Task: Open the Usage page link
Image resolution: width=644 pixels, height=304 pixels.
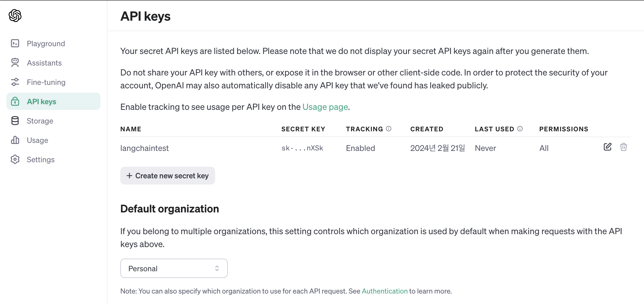Action: tap(325, 107)
